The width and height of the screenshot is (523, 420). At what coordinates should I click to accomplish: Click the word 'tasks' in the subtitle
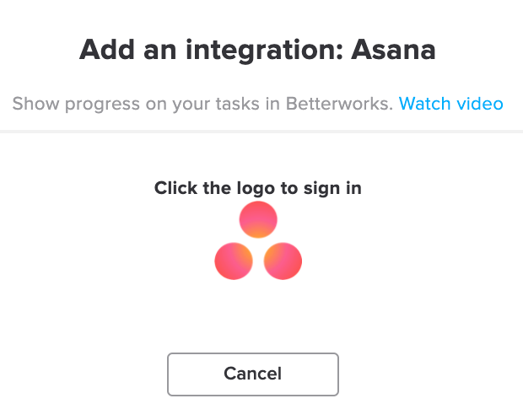pos(238,104)
